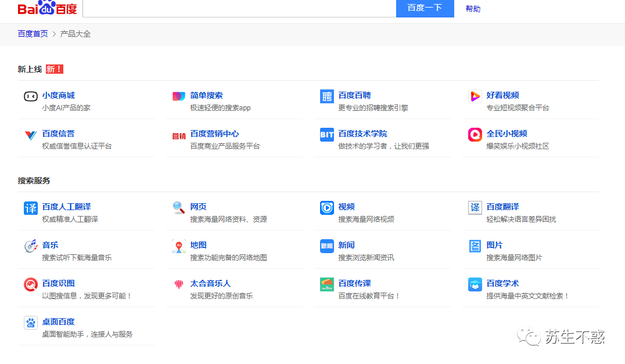Click the 百度信誉 V-shaped icon

[31, 135]
